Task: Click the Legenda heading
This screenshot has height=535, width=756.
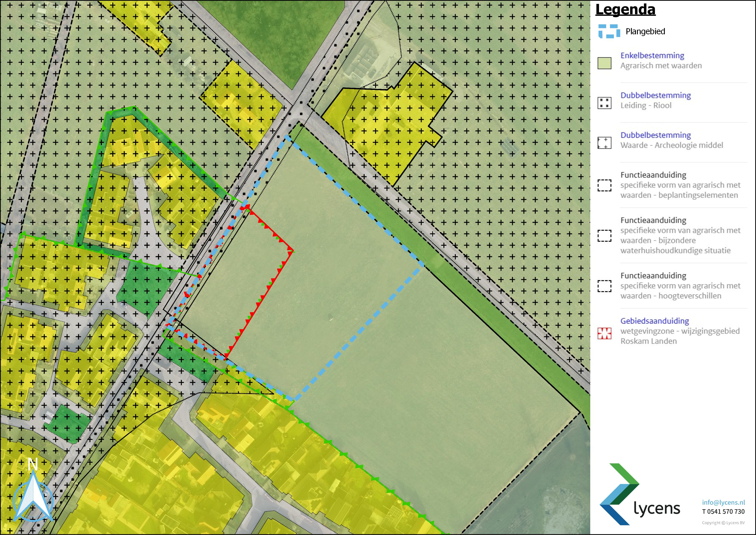Action: [x=625, y=9]
